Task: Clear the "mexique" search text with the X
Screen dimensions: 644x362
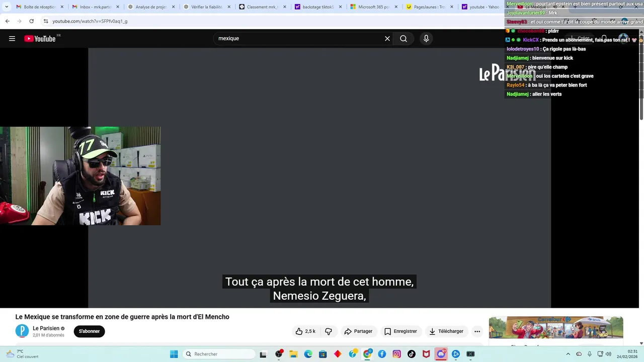Action: click(387, 39)
